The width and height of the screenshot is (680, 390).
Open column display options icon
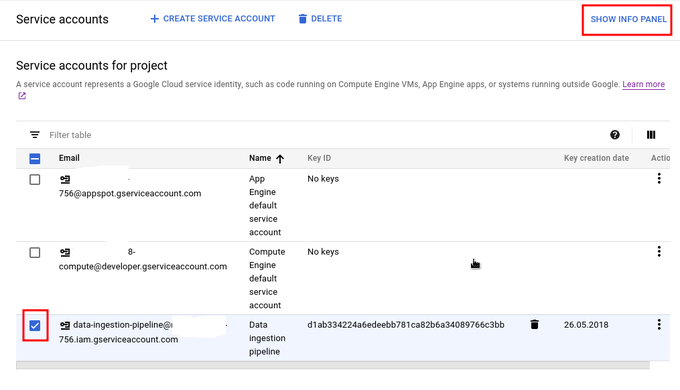[651, 135]
